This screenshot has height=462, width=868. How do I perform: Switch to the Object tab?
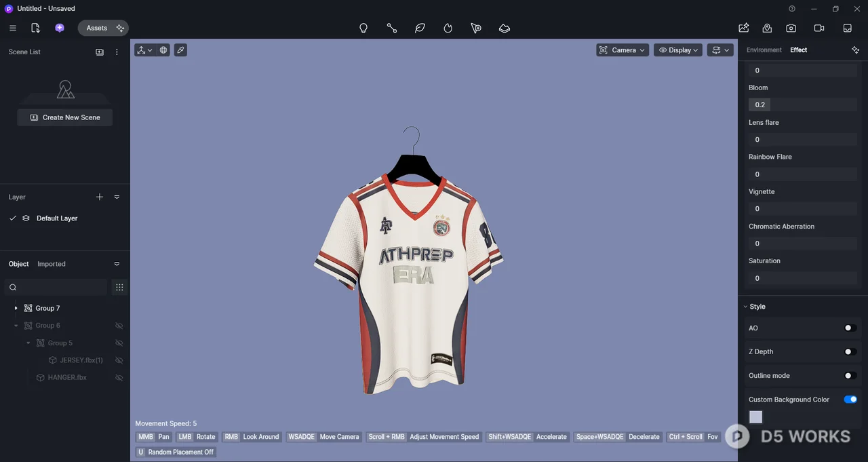(19, 264)
